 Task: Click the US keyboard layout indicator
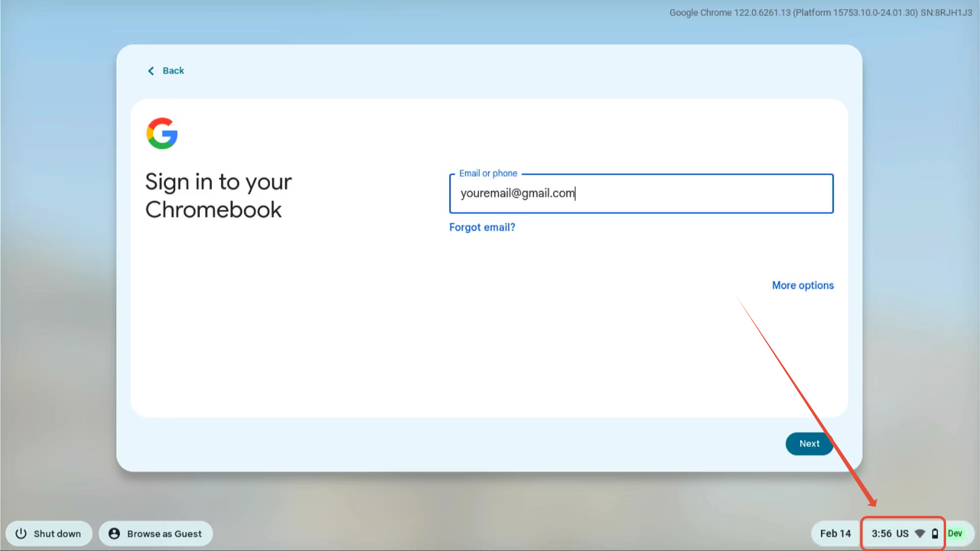click(x=903, y=533)
